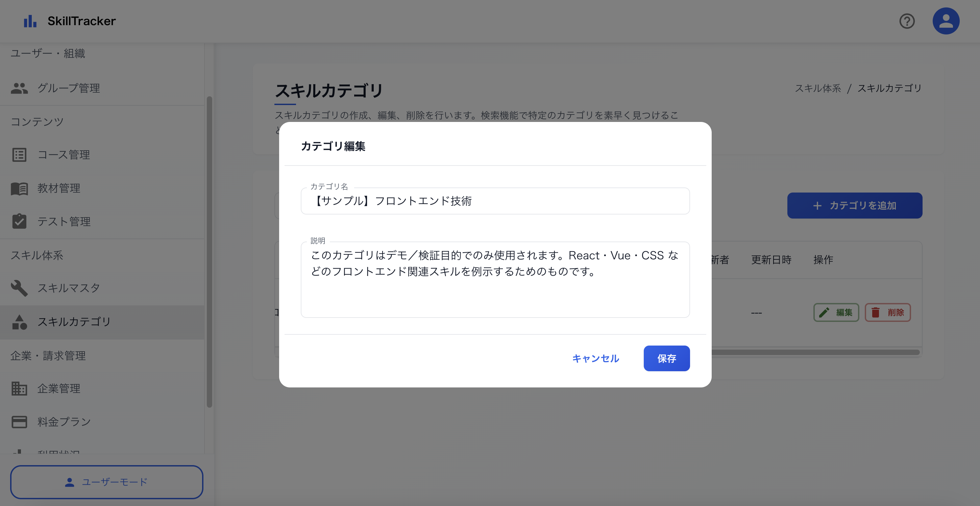Click the SkillTracker bar-chart logo
980x506 pixels.
pyautogui.click(x=30, y=21)
